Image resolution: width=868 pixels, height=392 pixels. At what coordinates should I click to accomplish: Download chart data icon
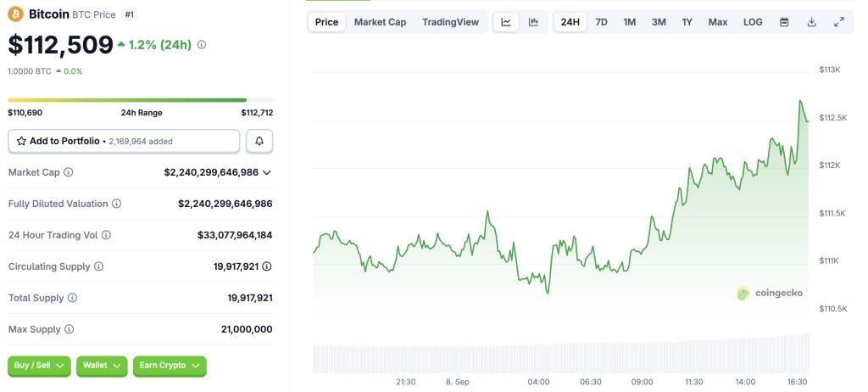click(811, 22)
